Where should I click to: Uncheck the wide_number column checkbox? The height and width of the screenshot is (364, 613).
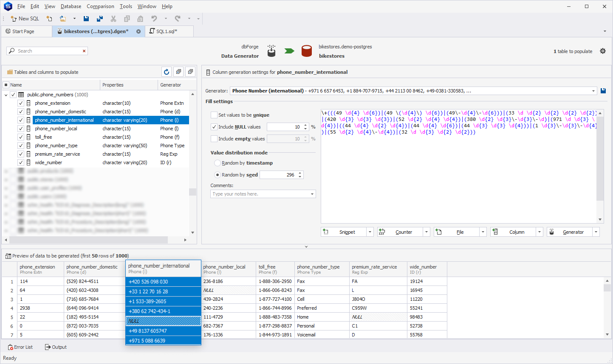click(20, 162)
